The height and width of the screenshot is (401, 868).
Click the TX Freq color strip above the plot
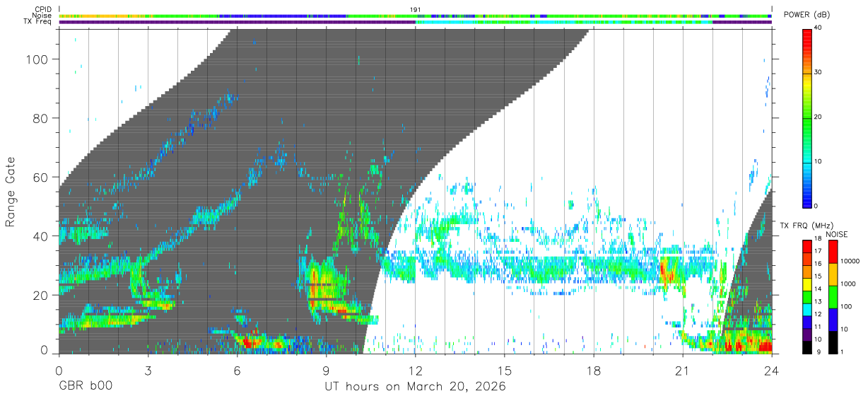click(415, 22)
